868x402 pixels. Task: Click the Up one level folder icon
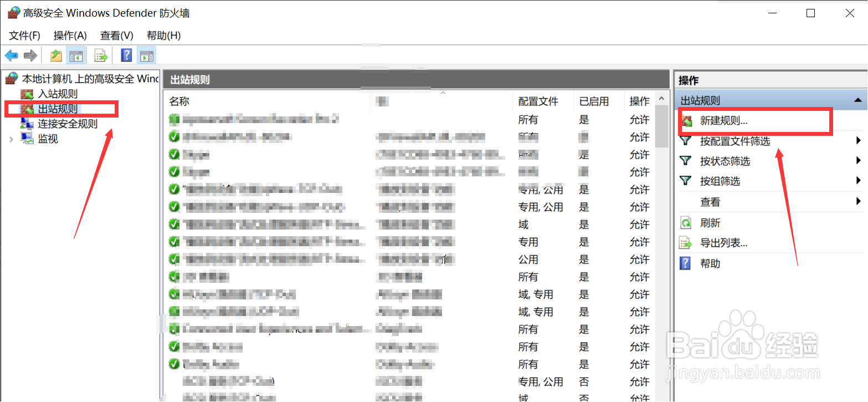pos(56,55)
